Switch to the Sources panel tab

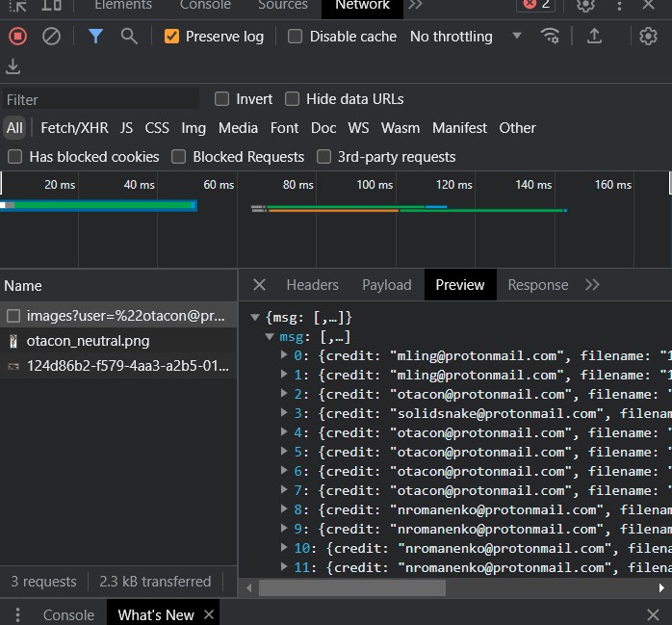pyautogui.click(x=283, y=5)
